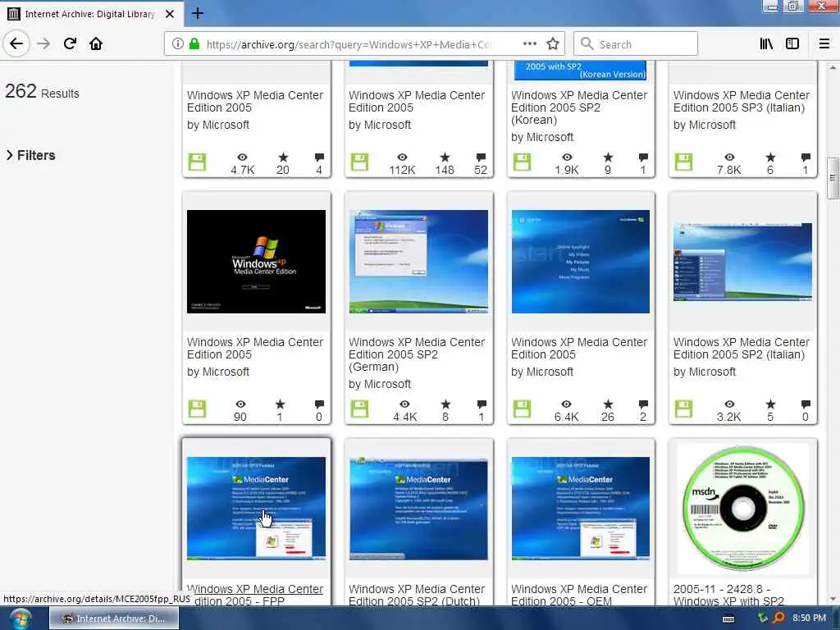Image resolution: width=840 pixels, height=630 pixels.
Task: Click favorites star showing 26
Action: pos(608,404)
